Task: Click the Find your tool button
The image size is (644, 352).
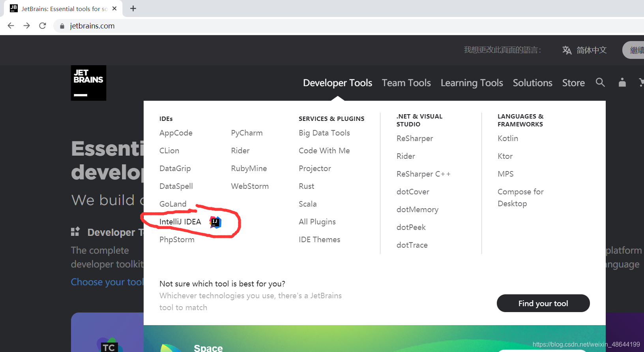Action: click(x=543, y=303)
